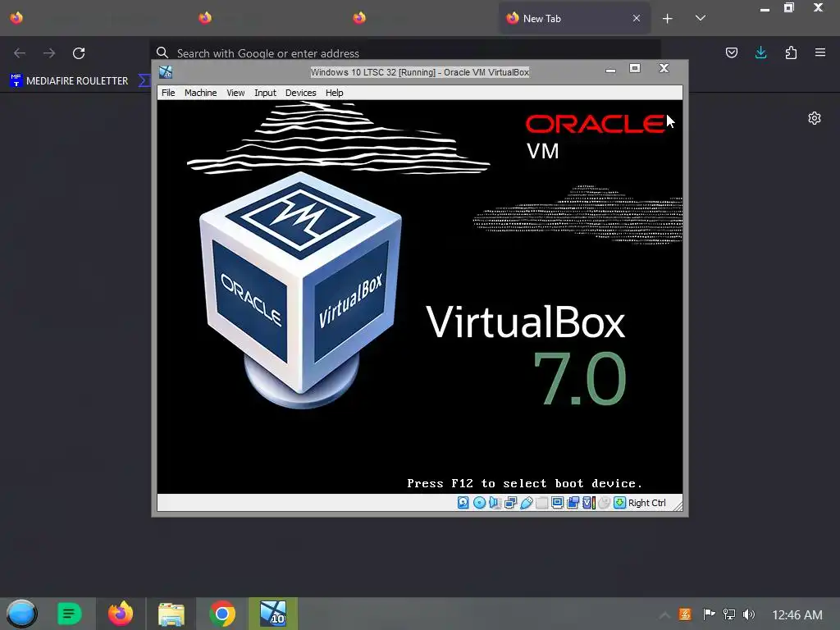Image resolution: width=840 pixels, height=630 pixels.
Task: Show hidden system tray icons
Action: pyautogui.click(x=664, y=615)
